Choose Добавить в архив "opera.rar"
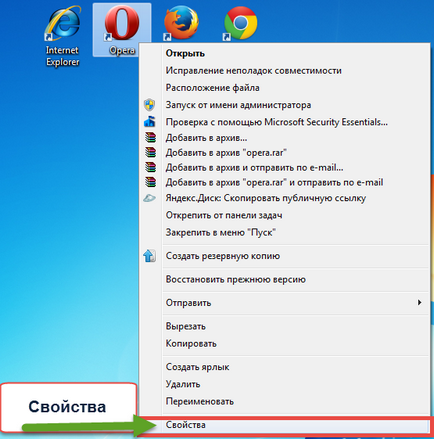 226,153
